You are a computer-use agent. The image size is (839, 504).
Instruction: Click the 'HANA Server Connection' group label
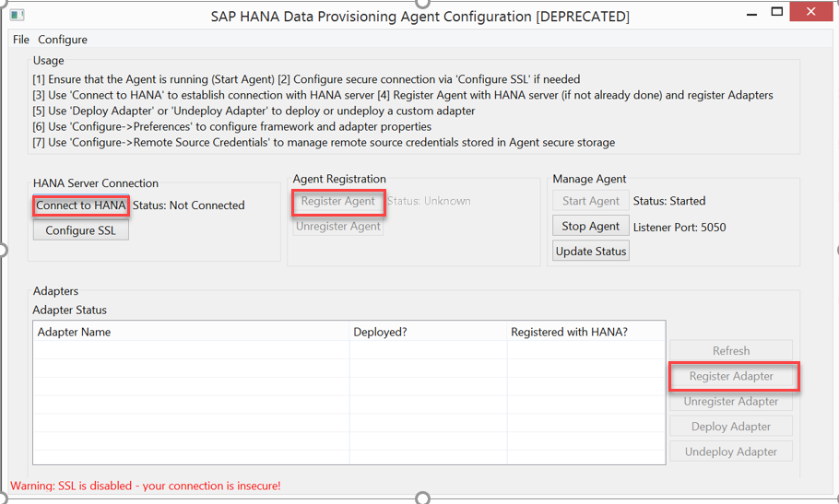[96, 183]
